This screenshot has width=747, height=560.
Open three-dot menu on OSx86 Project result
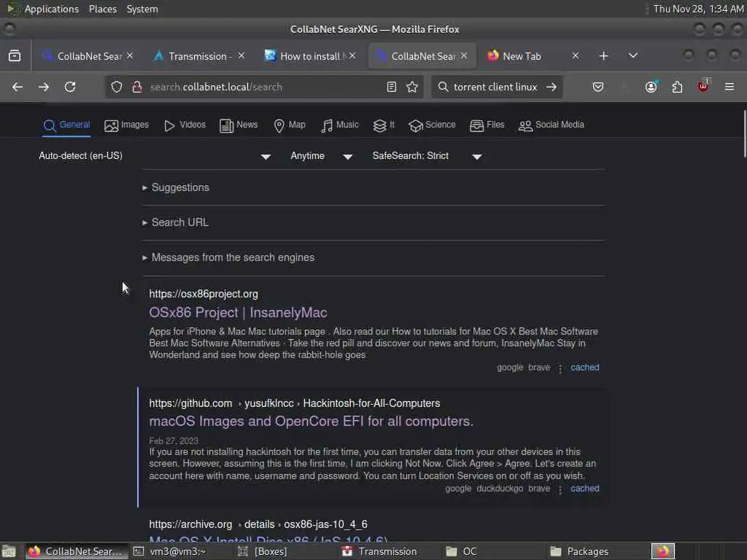pos(560,368)
